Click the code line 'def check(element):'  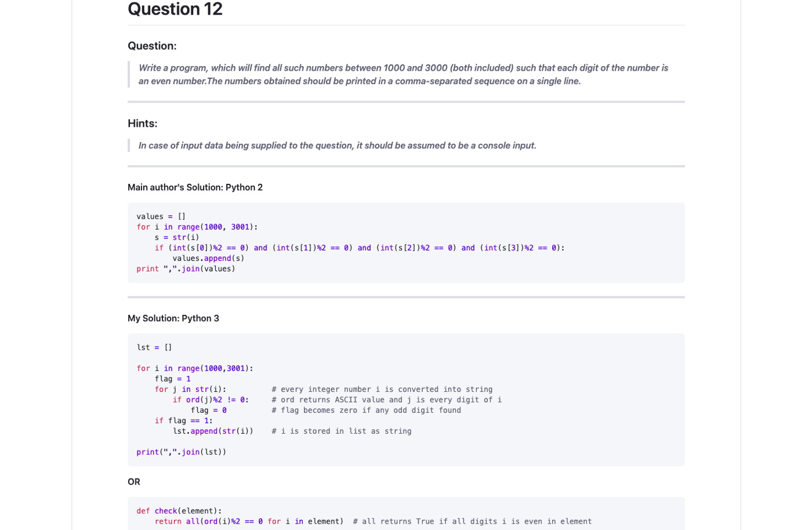pyautogui.click(x=179, y=511)
